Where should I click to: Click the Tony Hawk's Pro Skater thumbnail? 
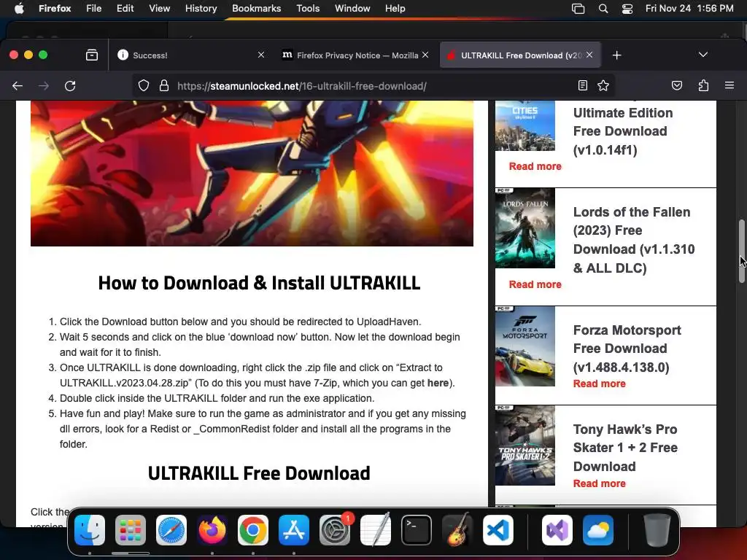point(525,446)
